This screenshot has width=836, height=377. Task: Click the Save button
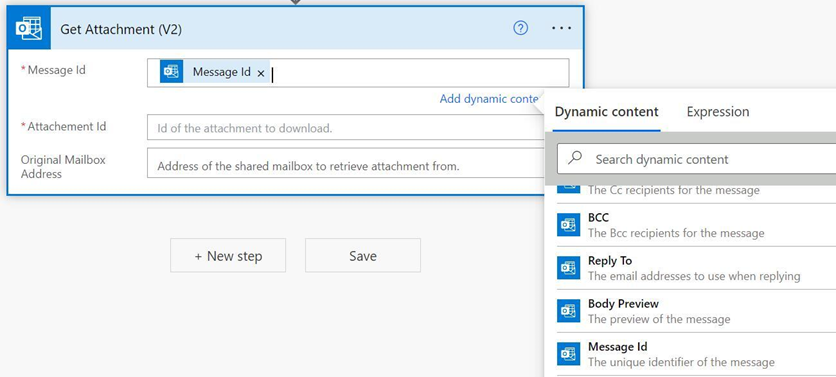[x=363, y=255]
